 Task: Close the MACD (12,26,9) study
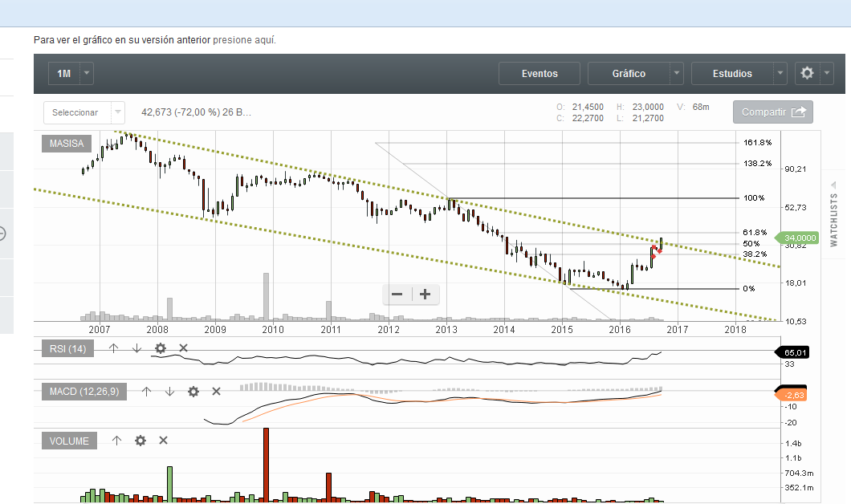tap(216, 391)
